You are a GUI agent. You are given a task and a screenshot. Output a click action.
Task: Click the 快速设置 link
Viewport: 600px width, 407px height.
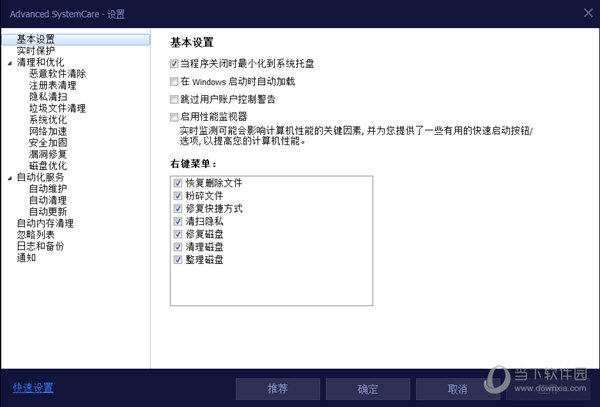click(x=33, y=388)
